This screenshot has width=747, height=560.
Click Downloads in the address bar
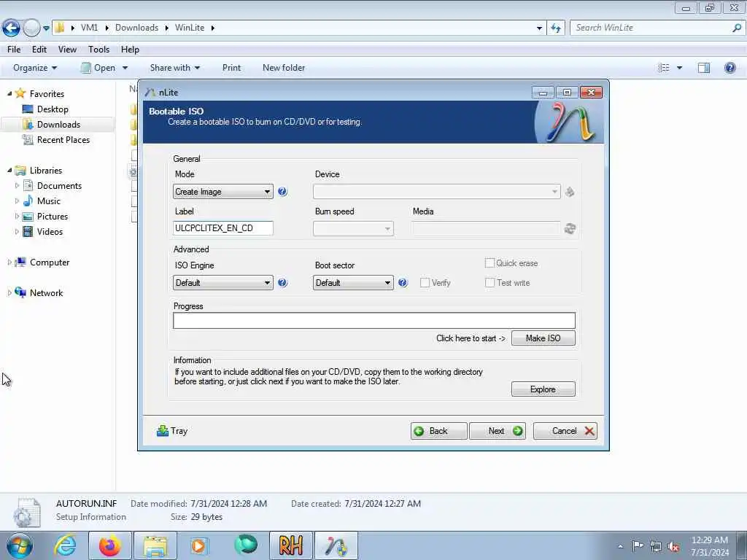[136, 28]
